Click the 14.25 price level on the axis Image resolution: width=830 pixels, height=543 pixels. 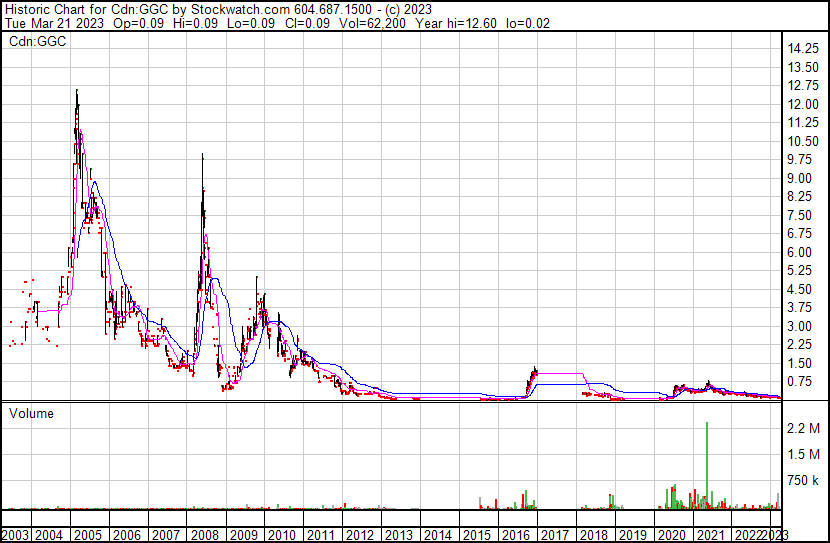point(805,50)
